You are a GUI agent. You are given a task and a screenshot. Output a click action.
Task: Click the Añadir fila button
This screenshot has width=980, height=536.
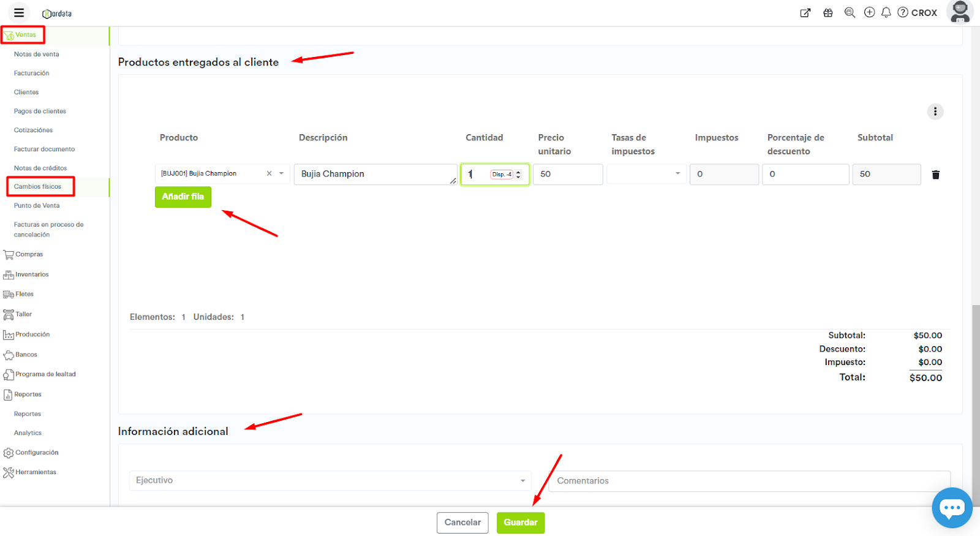(x=183, y=197)
